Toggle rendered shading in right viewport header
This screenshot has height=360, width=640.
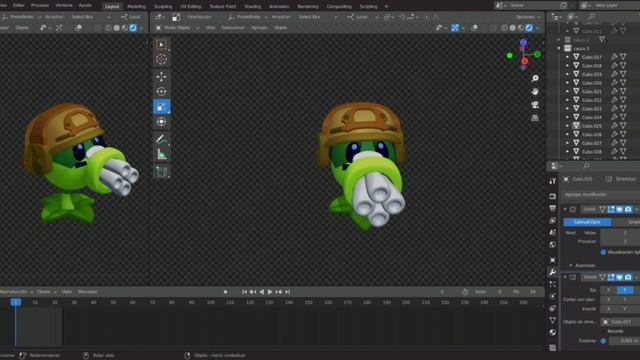click(x=529, y=28)
